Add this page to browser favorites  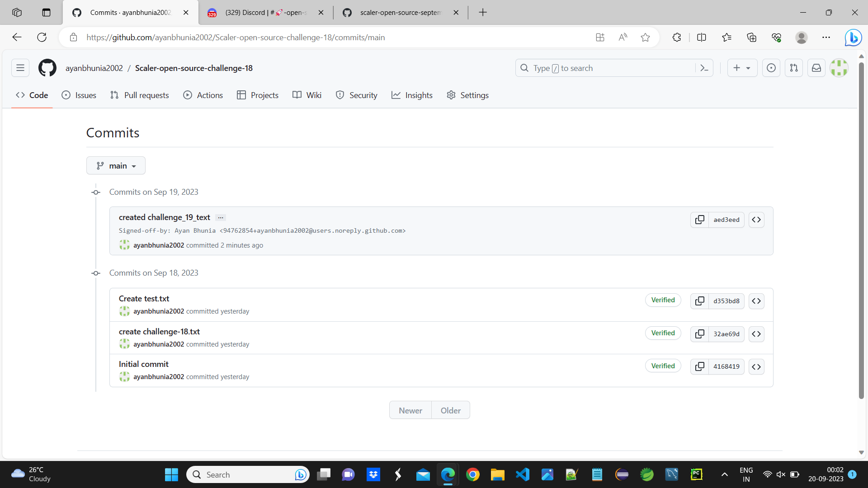coord(645,37)
